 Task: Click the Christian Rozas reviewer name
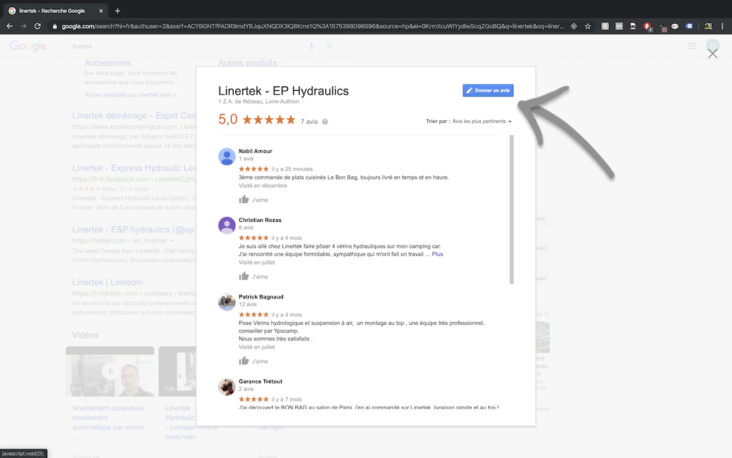(x=260, y=220)
